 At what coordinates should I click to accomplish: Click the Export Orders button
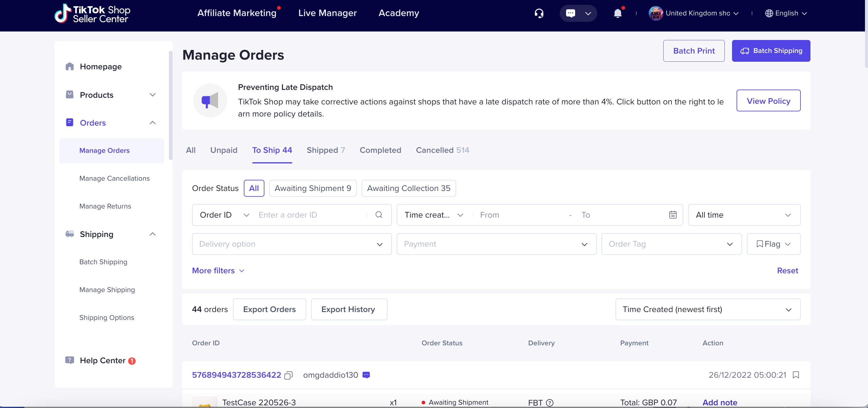click(269, 309)
